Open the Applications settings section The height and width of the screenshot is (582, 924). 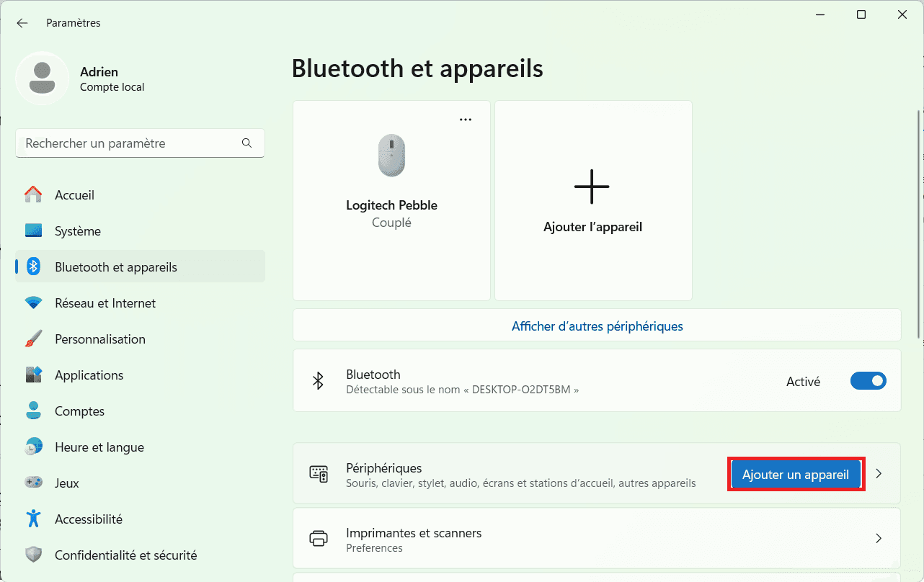(x=140, y=375)
